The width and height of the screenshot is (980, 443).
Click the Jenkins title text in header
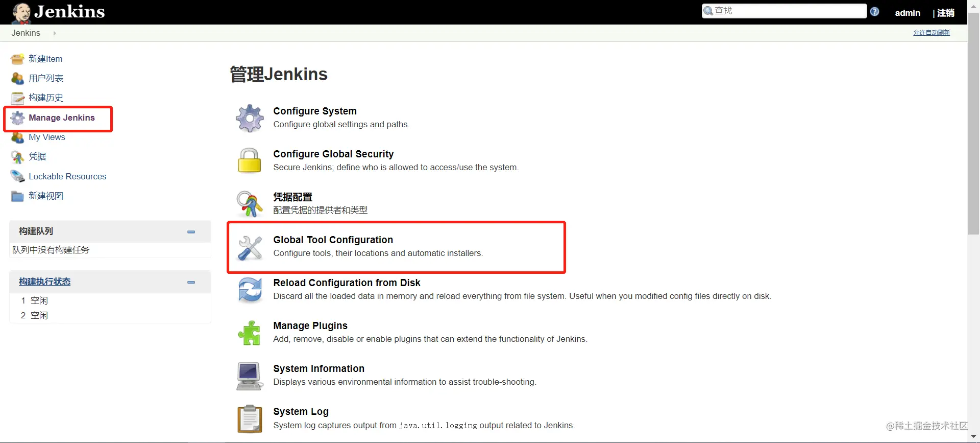coord(69,12)
